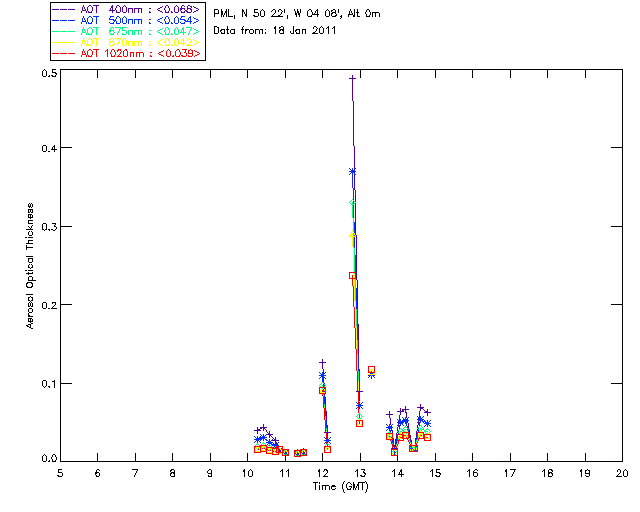Click the AOT 675nm legend entry
The width and height of the screenshot is (640, 512).
126,31
